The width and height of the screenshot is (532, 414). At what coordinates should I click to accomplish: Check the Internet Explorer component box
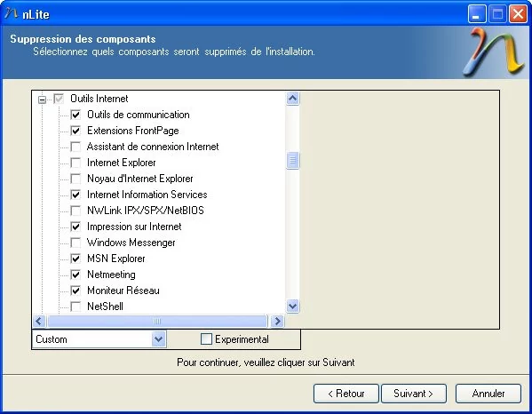click(75, 163)
